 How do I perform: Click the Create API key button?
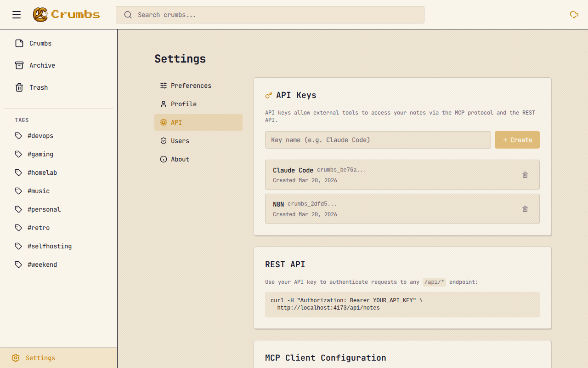517,140
